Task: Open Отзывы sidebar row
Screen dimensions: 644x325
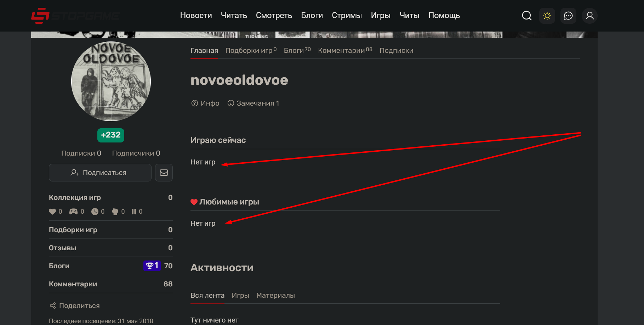Action: [111, 248]
